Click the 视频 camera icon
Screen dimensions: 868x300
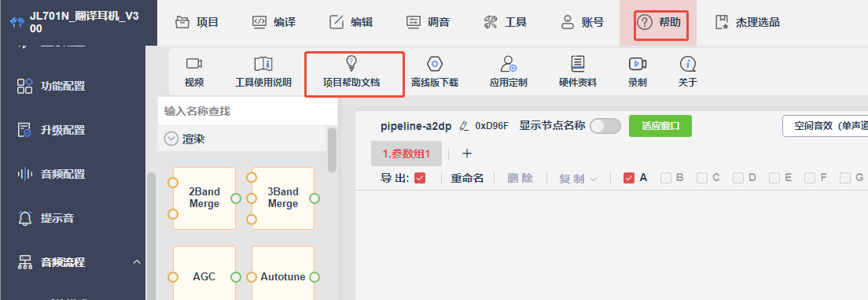coord(193,63)
